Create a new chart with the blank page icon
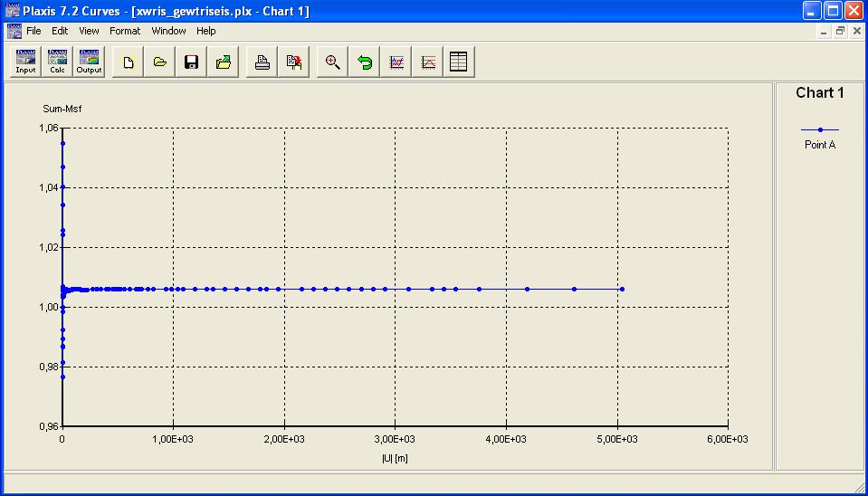 point(129,62)
